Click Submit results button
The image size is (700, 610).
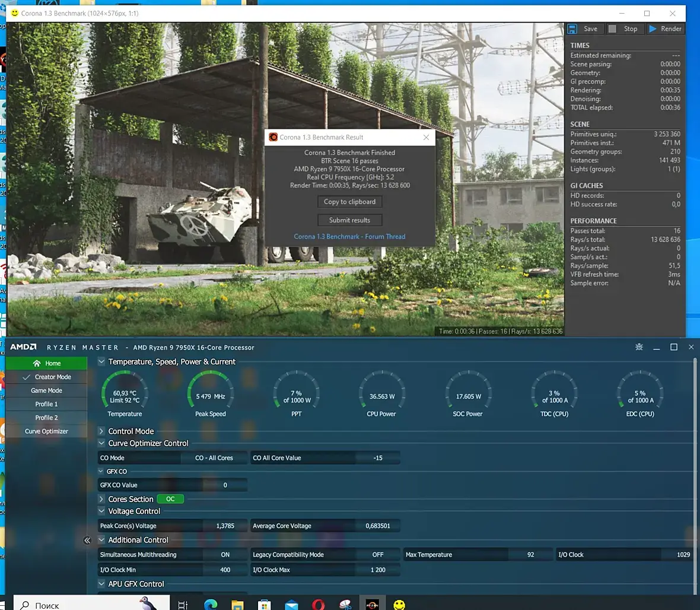tap(349, 220)
